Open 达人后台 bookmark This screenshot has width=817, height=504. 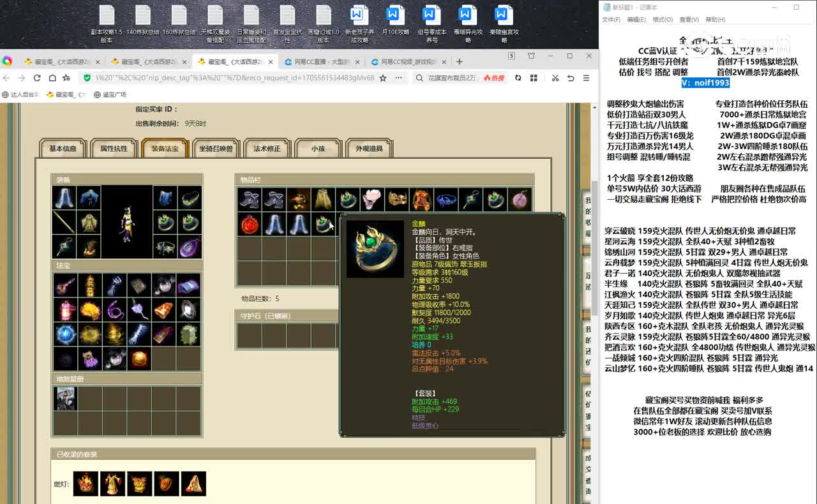point(20,94)
